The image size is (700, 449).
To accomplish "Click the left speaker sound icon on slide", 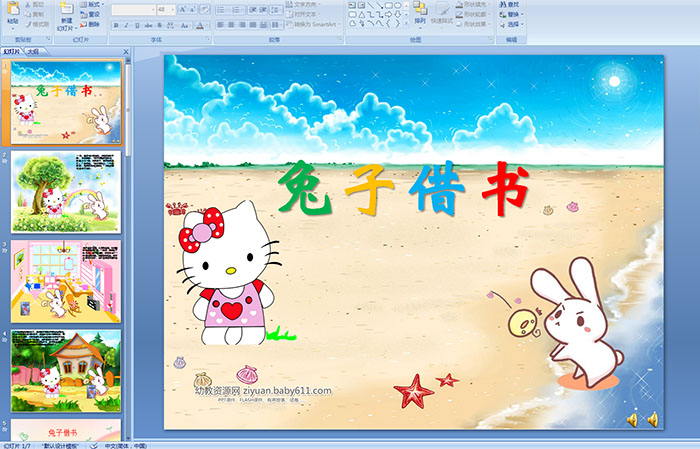I will [632, 420].
